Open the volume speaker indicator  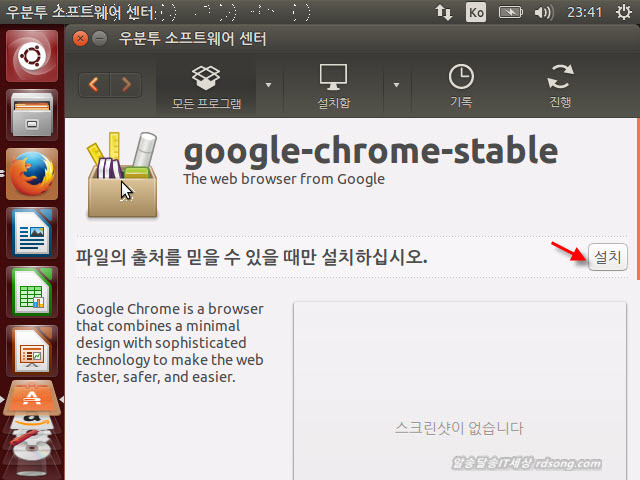[543, 13]
